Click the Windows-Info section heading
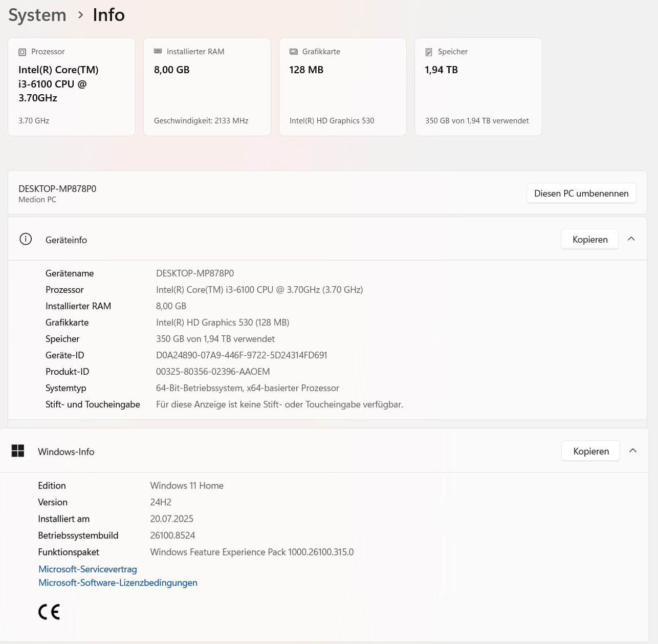Viewport: 658px width, 644px height. (x=66, y=452)
